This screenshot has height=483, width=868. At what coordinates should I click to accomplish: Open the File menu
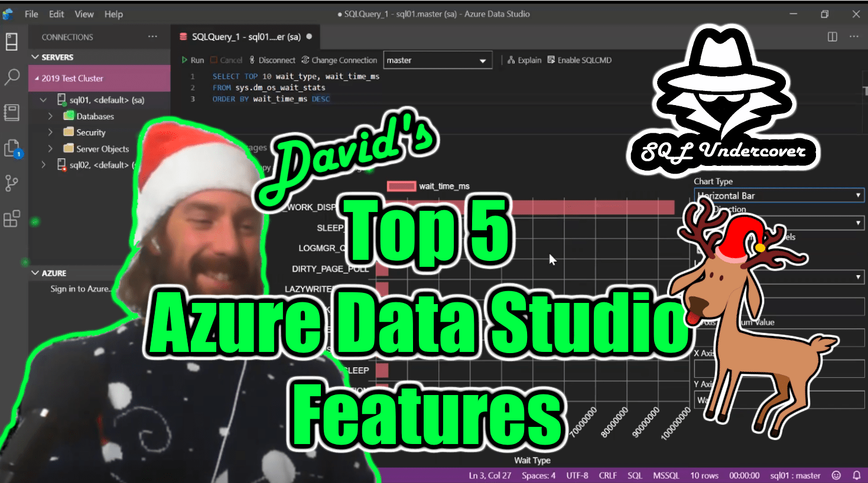point(31,14)
